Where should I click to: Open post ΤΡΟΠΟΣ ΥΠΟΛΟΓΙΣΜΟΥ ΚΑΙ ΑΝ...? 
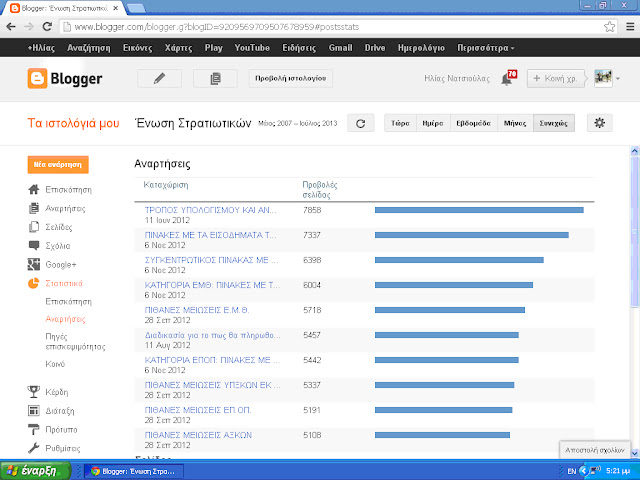[x=211, y=210]
